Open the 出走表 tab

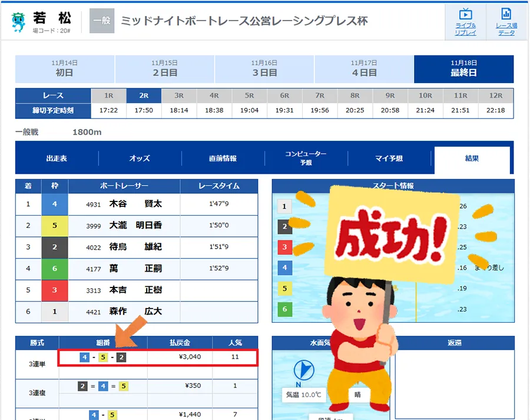pyautogui.click(x=57, y=158)
